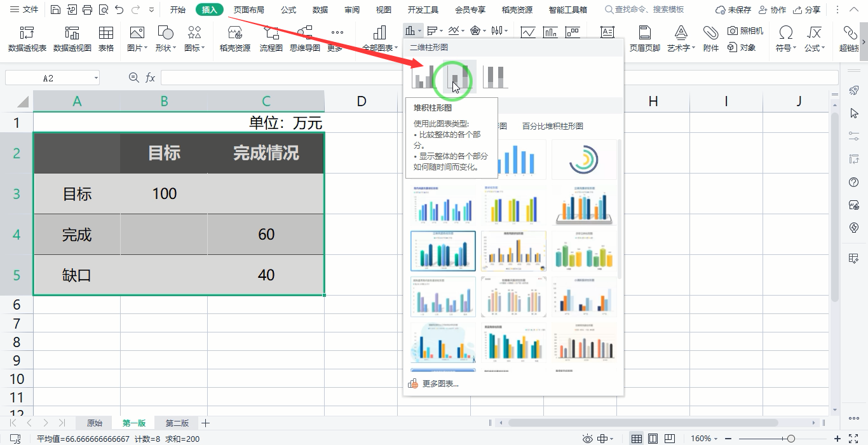
Task: Click the horizontal scrollbar of the sheet
Action: 643,423
